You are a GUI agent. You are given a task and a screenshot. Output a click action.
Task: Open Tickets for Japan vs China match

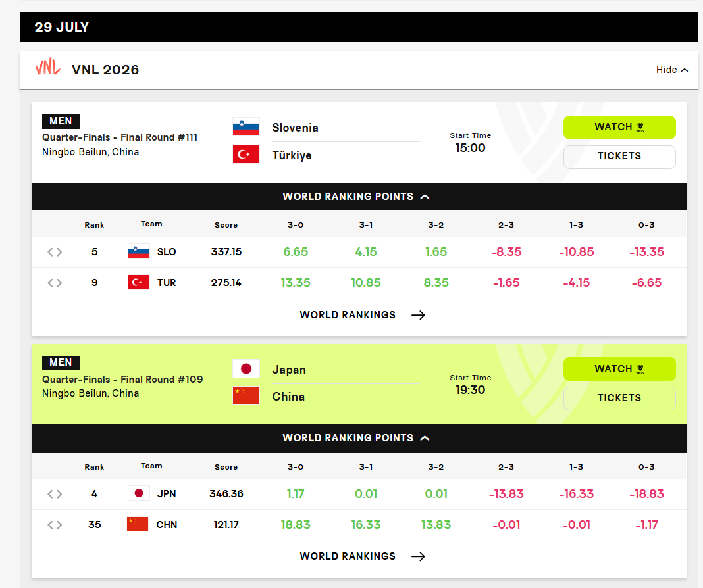[x=619, y=398]
